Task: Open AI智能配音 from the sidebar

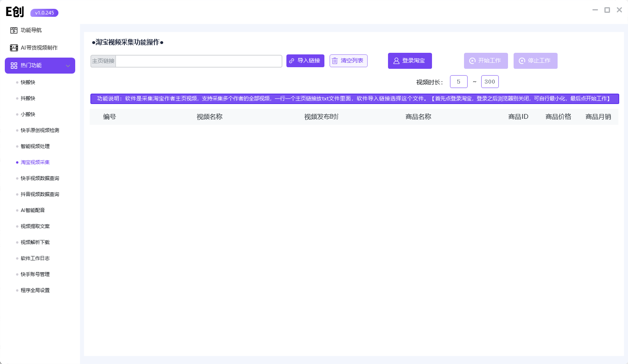Action: (x=33, y=210)
